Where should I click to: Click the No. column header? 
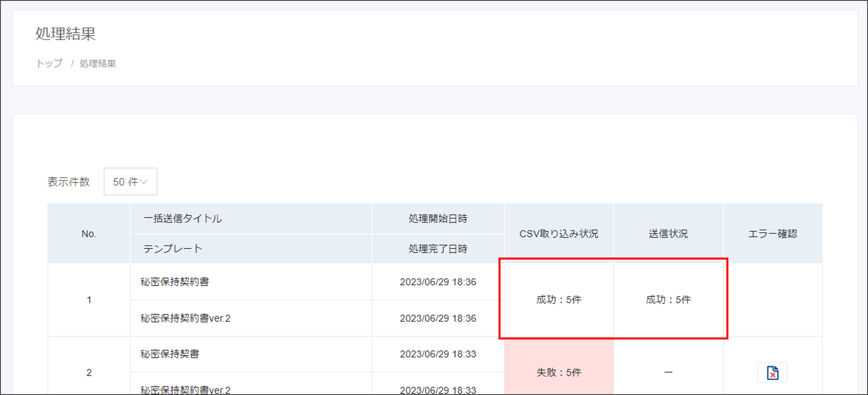pos(89,234)
